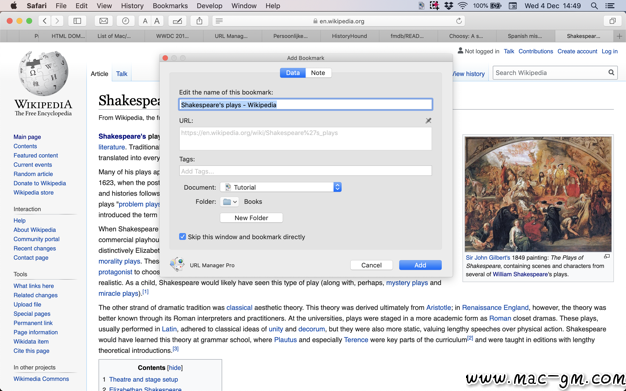Click the Dropbox menu bar icon
The image size is (626, 391).
(x=448, y=6)
